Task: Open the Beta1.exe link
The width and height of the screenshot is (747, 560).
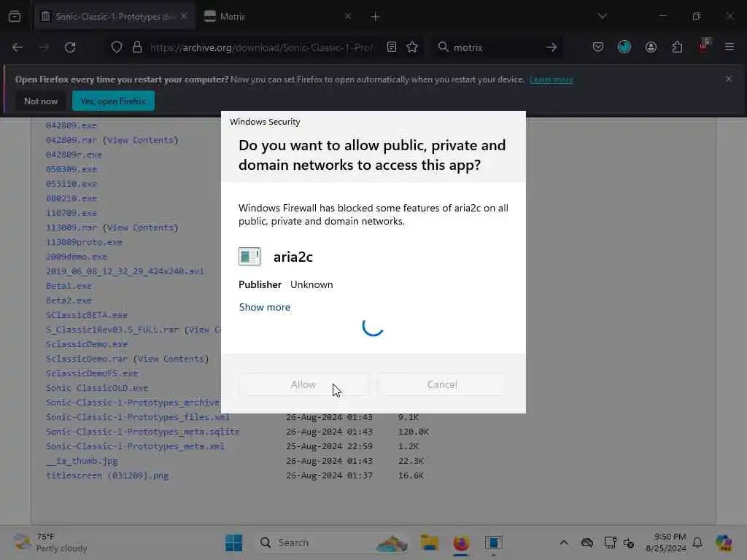Action: coord(69,286)
